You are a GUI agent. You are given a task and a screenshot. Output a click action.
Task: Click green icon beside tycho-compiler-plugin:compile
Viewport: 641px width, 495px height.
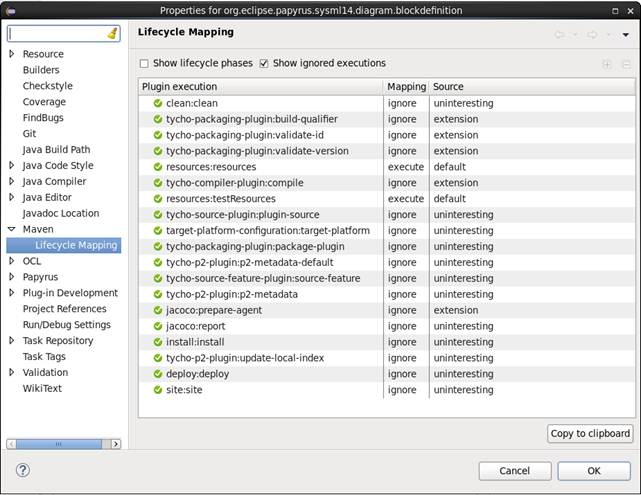158,183
